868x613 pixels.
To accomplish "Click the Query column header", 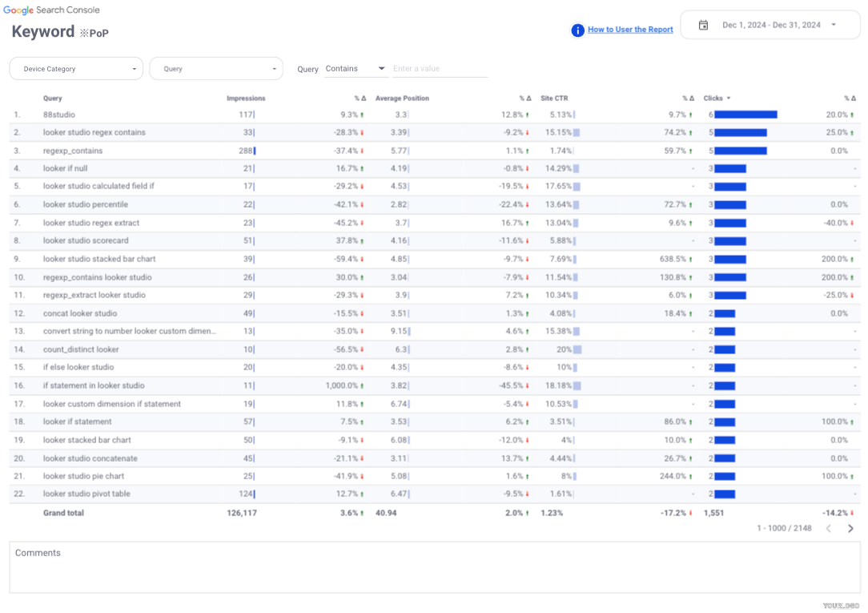I will 53,99.
